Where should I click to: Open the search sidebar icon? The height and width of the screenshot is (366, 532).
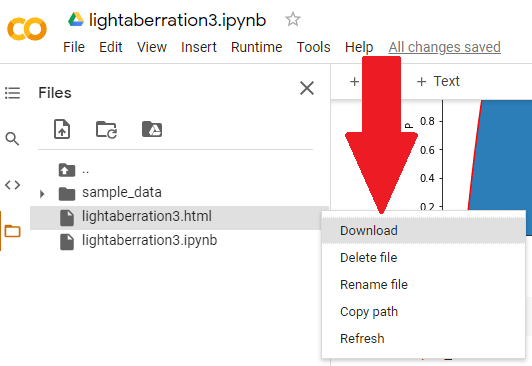[12, 139]
